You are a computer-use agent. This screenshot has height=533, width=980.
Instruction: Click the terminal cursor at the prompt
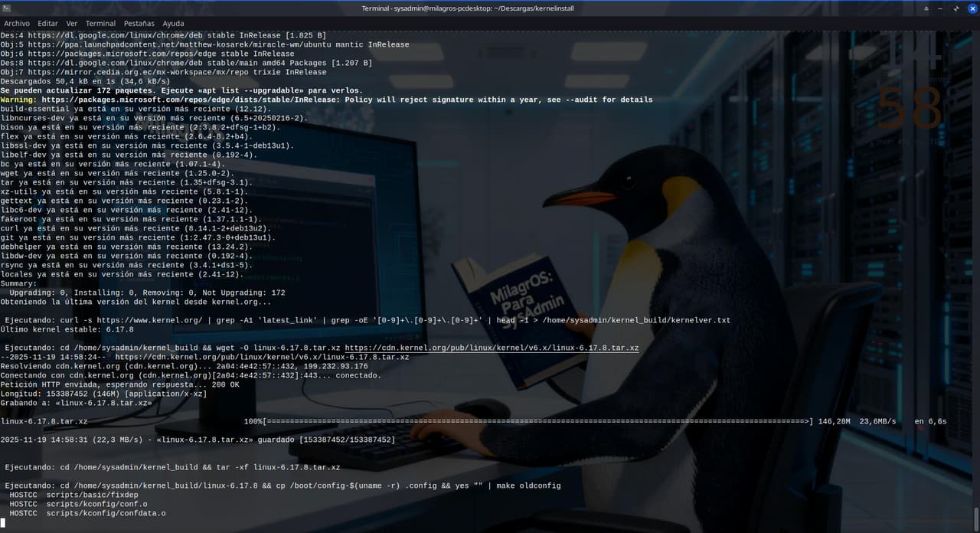3,523
